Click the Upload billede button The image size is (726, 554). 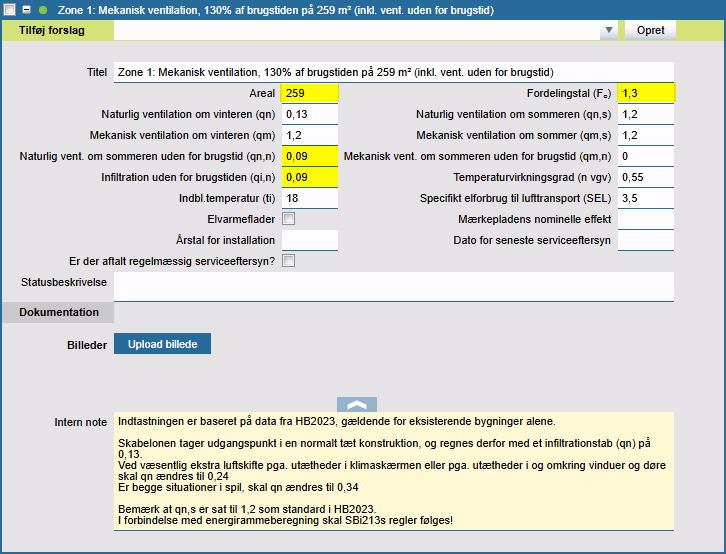point(162,344)
